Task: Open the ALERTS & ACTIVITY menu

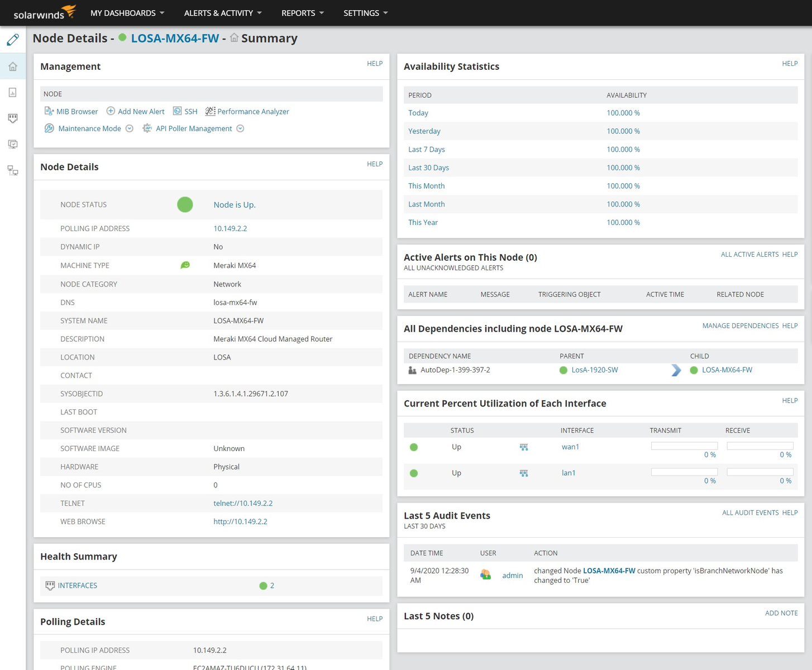Action: point(222,13)
